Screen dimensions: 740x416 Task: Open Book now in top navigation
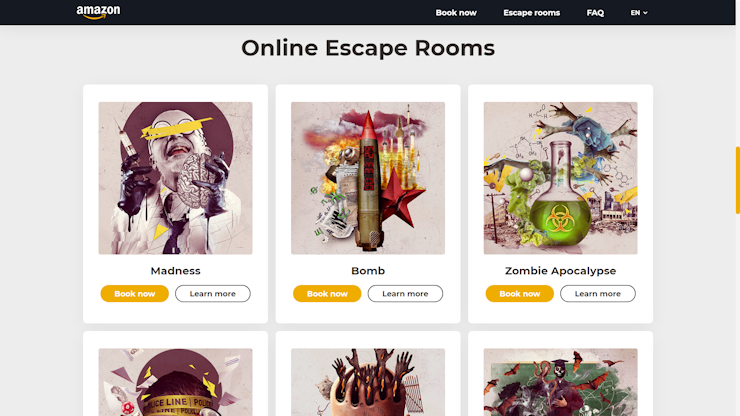(456, 13)
